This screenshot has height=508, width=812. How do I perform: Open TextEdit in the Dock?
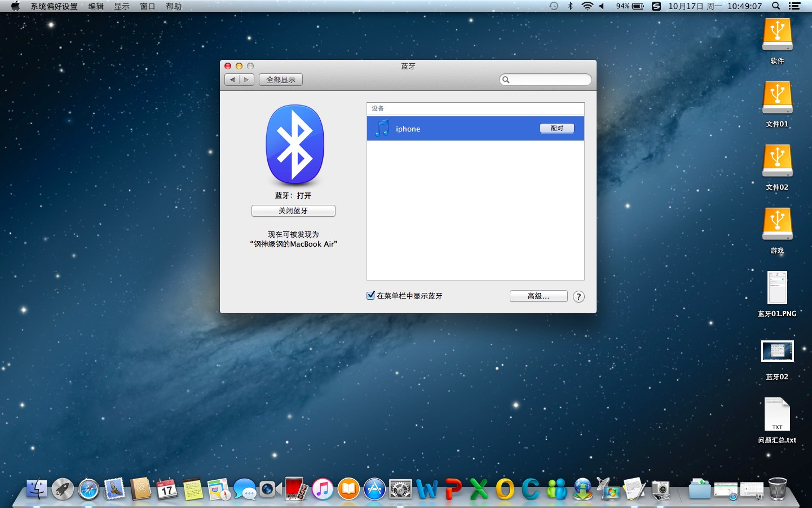(634, 489)
